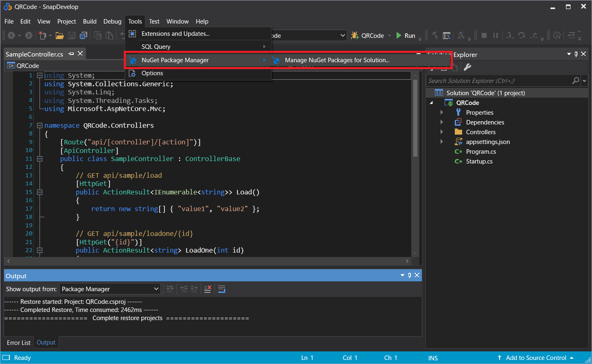Click the Step Over debug icon
Viewport: 592px width, 364px height.
(522, 35)
